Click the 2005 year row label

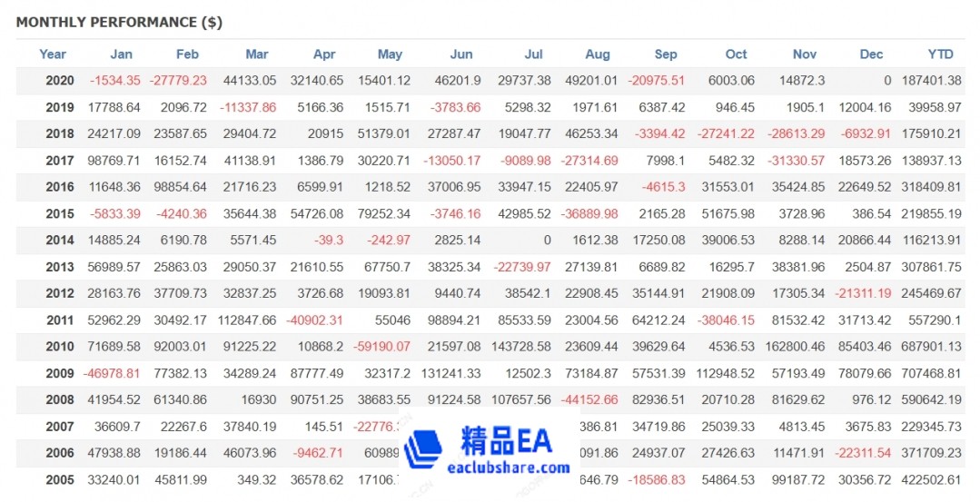56,478
